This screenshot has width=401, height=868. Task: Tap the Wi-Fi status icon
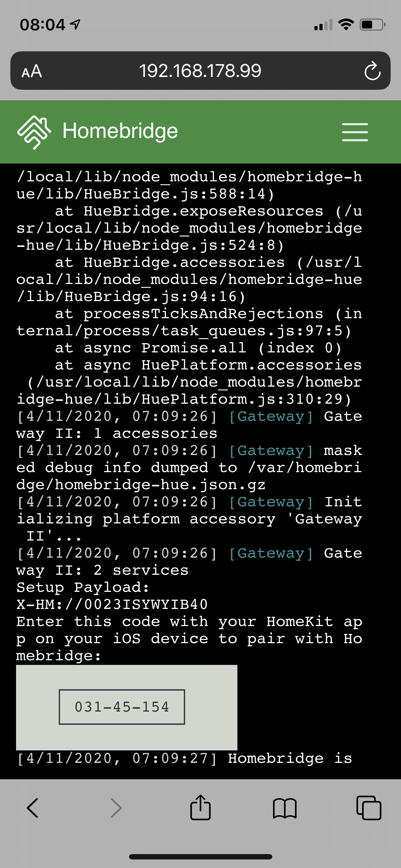(x=346, y=25)
